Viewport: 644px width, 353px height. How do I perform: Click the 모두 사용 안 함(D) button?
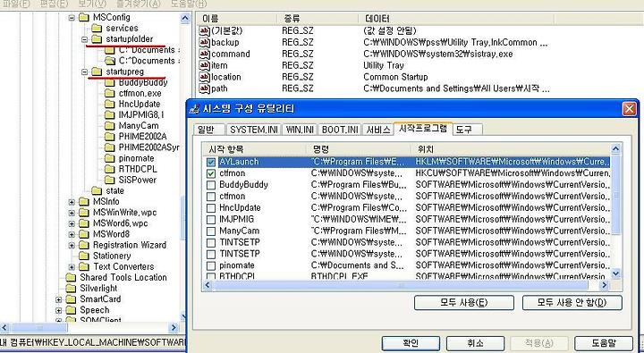[572, 303]
